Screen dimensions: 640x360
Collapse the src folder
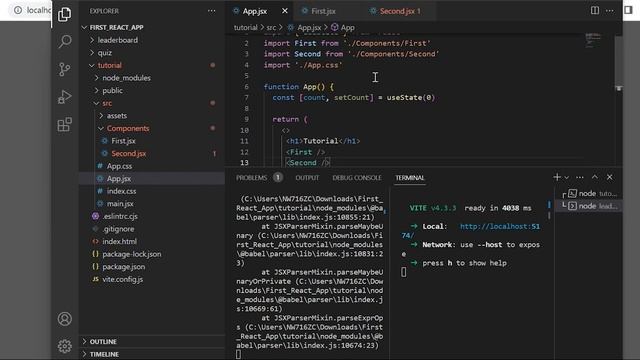[x=107, y=103]
